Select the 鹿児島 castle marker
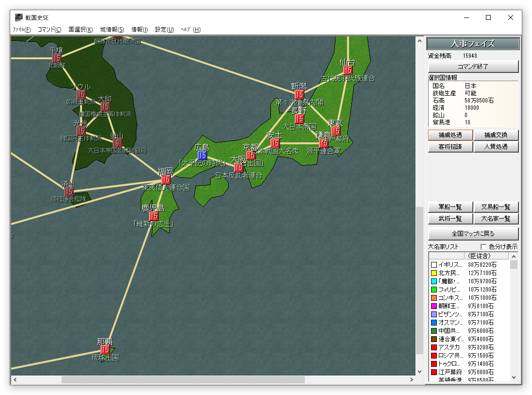532x395 pixels. [154, 216]
